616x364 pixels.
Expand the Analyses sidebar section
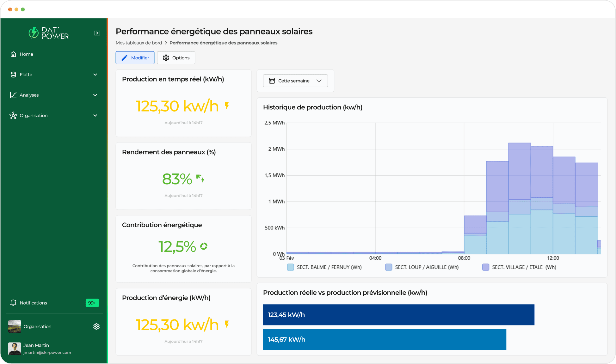pyautogui.click(x=95, y=95)
